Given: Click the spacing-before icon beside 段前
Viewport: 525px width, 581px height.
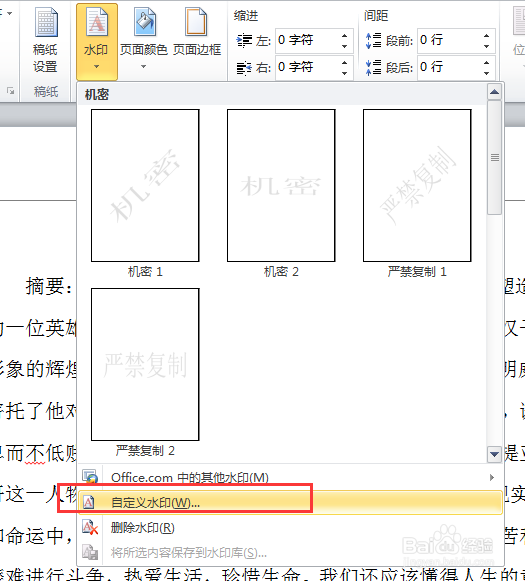Looking at the screenshot, I should [x=373, y=40].
